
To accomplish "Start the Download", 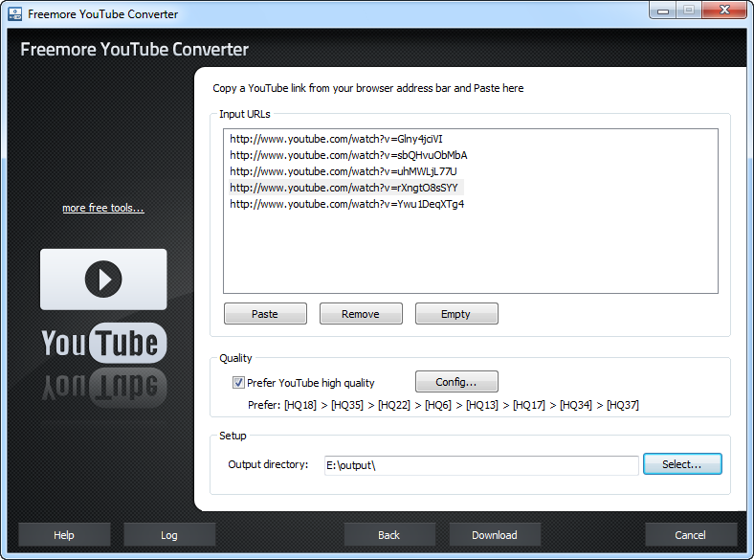I will (x=495, y=535).
